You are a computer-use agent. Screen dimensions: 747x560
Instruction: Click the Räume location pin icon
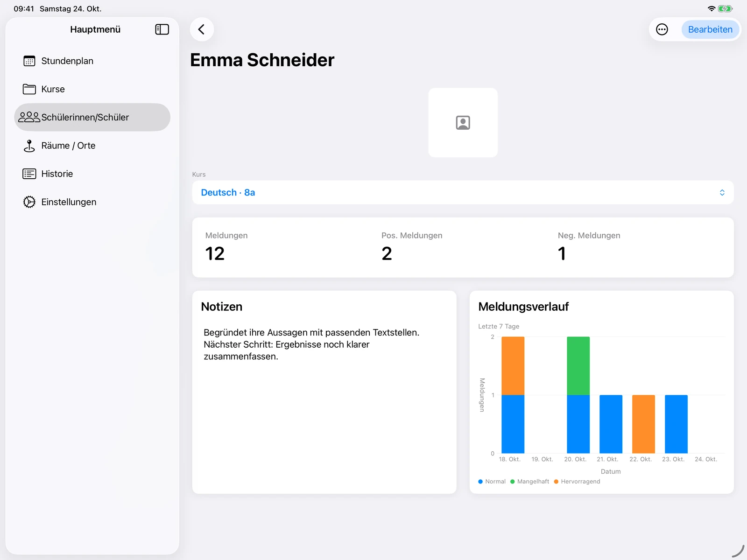click(29, 146)
